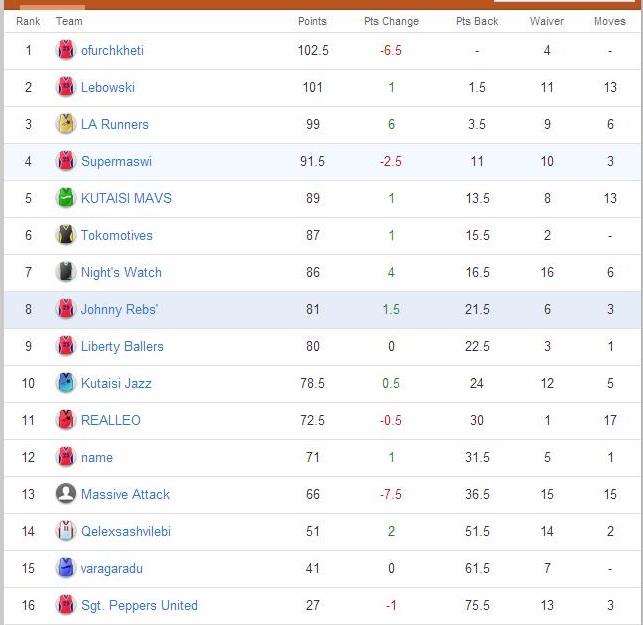This screenshot has height=625, width=643.
Task: Open the Supermaswi team link
Action: pyautogui.click(x=116, y=162)
